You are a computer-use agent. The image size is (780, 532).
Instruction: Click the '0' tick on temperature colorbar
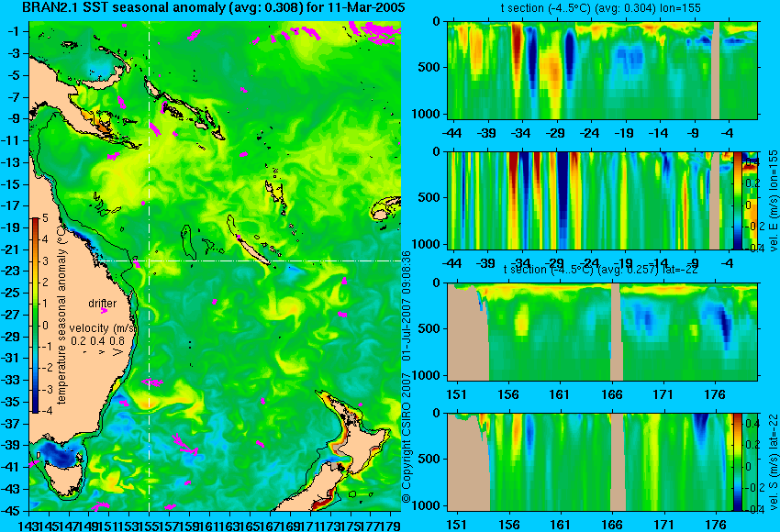[45, 326]
